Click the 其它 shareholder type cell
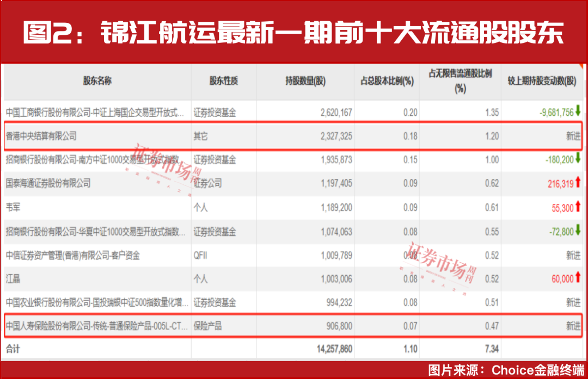This screenshot has width=588, height=379. (200, 136)
